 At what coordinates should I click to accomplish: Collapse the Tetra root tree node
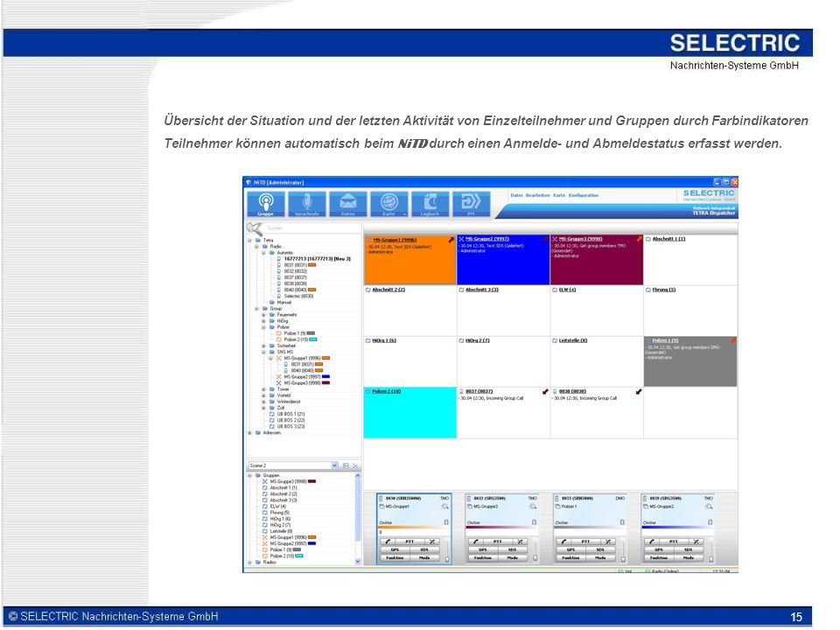(250, 241)
